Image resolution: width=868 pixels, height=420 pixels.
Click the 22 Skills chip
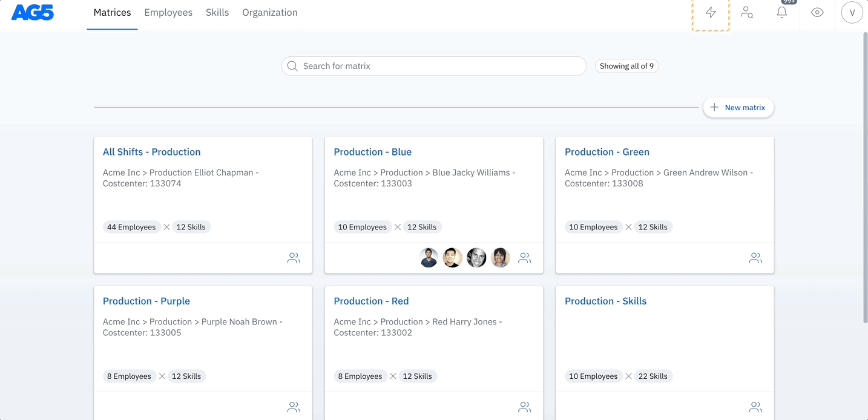pos(653,376)
